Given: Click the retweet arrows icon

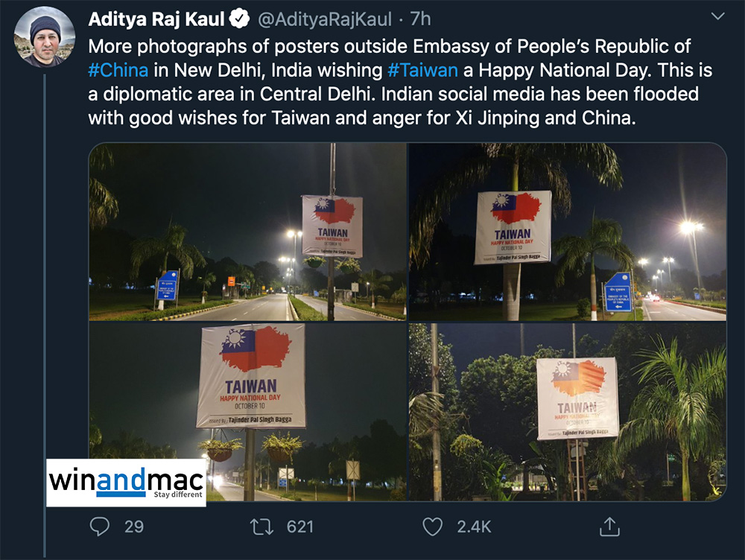Looking at the screenshot, I should (261, 526).
